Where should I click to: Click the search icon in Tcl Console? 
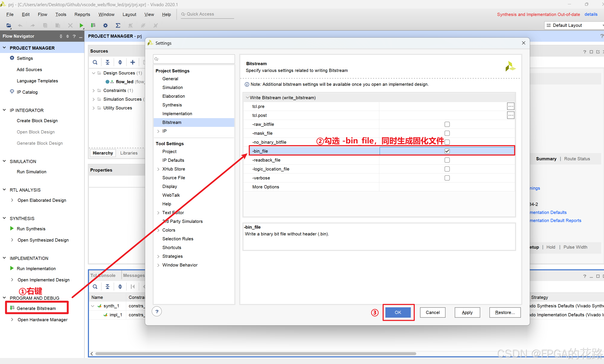[95, 286]
